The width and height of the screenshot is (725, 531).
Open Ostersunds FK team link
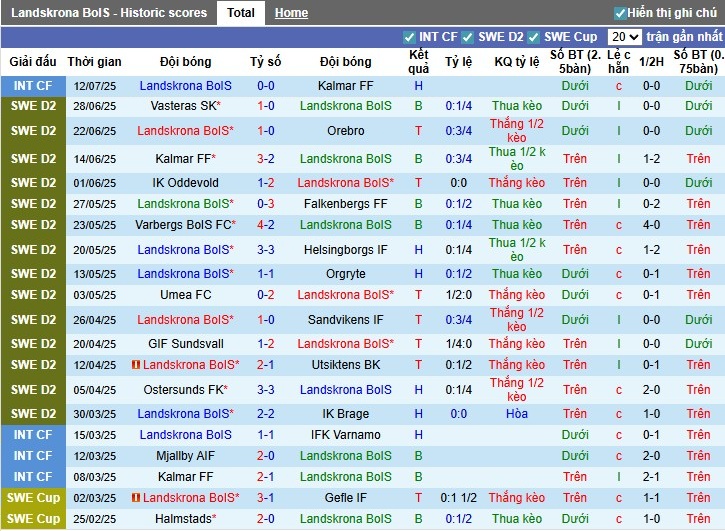(x=184, y=390)
